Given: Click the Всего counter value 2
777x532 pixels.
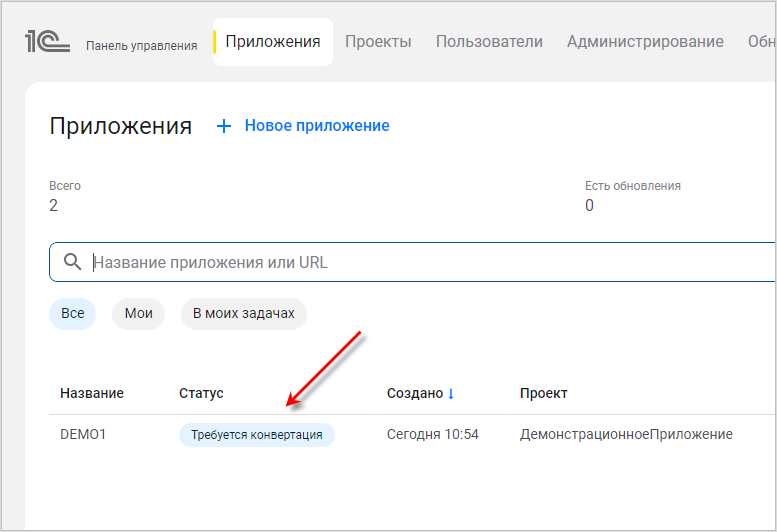Looking at the screenshot, I should click(54, 205).
